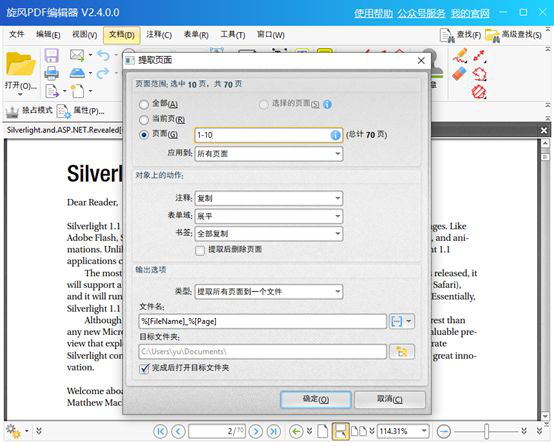Click the 查找(F) Find button
This screenshot has height=446, width=554.
point(460,35)
